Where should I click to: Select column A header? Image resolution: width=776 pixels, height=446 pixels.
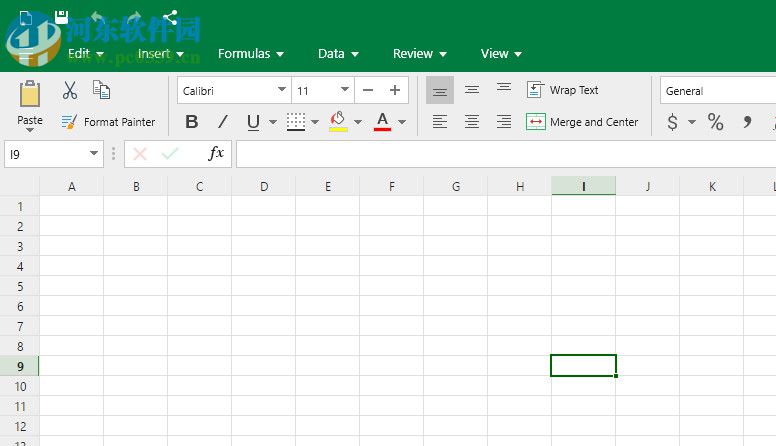point(72,187)
